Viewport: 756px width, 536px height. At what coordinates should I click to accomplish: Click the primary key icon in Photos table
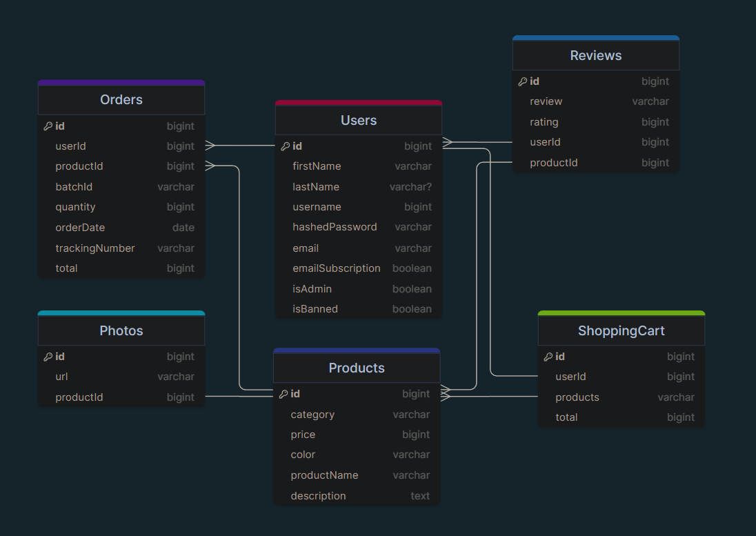coord(48,357)
